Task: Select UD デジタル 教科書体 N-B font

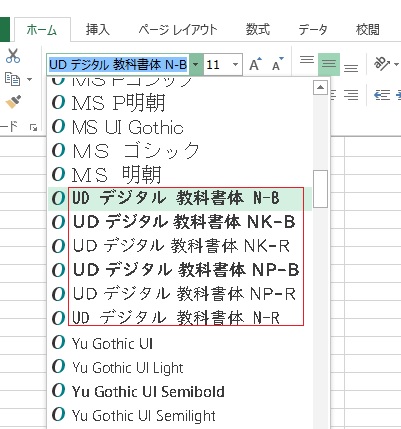Action: point(180,199)
